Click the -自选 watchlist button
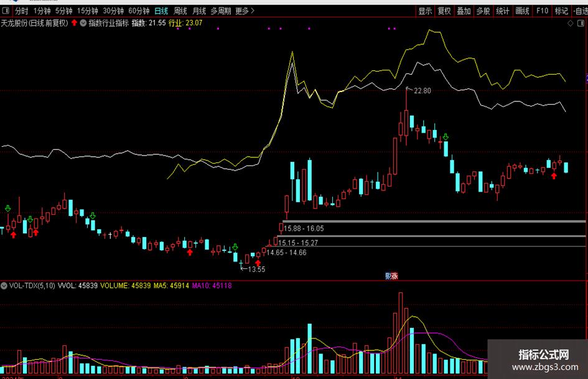This screenshot has width=588, height=379. [x=580, y=11]
